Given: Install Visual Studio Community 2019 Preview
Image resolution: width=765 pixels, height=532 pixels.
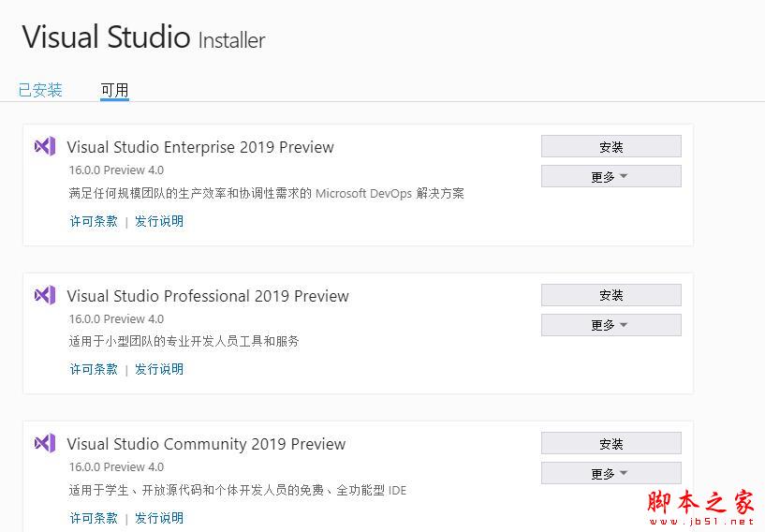Looking at the screenshot, I should pos(611,444).
